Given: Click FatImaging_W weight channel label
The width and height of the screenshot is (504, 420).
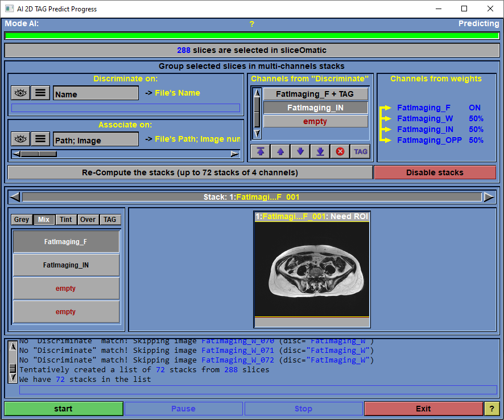Looking at the screenshot, I should pos(425,119).
